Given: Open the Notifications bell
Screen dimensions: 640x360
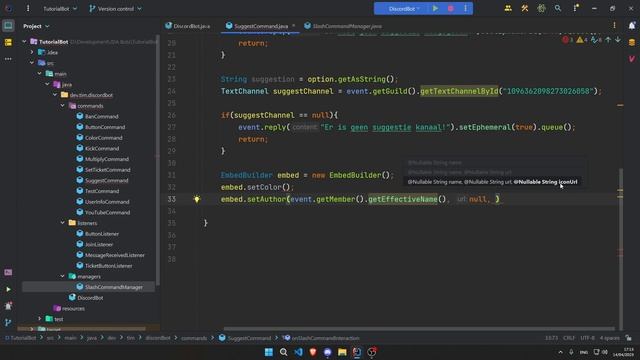Looking at the screenshot, I should pyautogui.click(x=632, y=26).
